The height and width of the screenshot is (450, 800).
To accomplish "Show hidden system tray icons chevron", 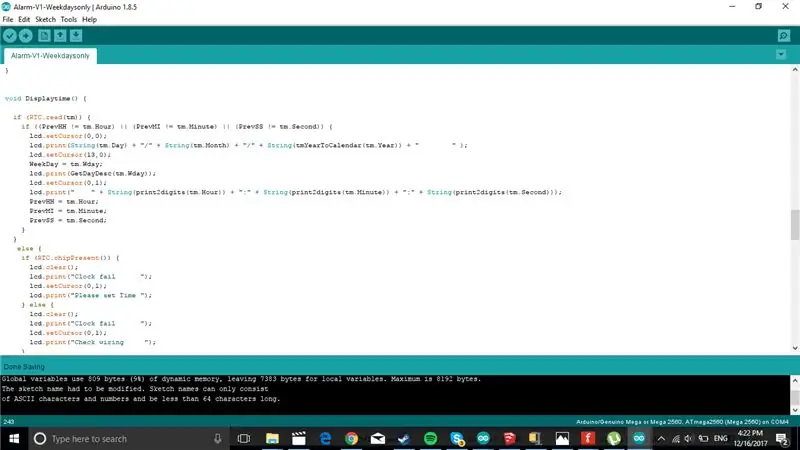I will [x=661, y=439].
